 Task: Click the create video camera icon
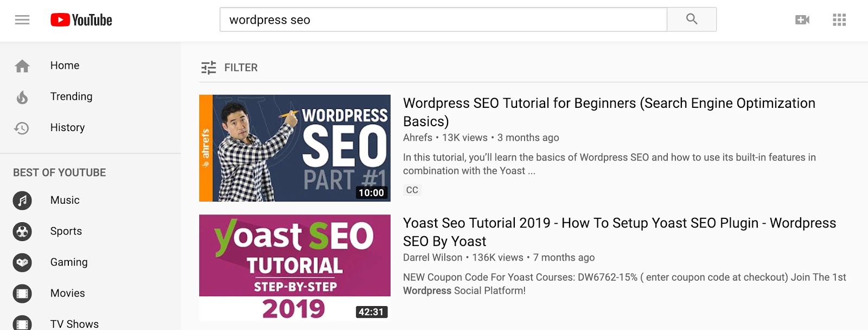point(802,20)
